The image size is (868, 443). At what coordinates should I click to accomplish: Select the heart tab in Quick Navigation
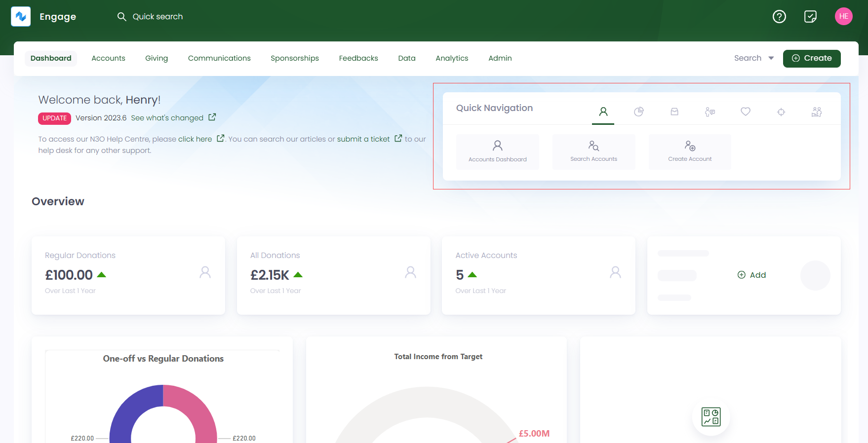coord(746,111)
